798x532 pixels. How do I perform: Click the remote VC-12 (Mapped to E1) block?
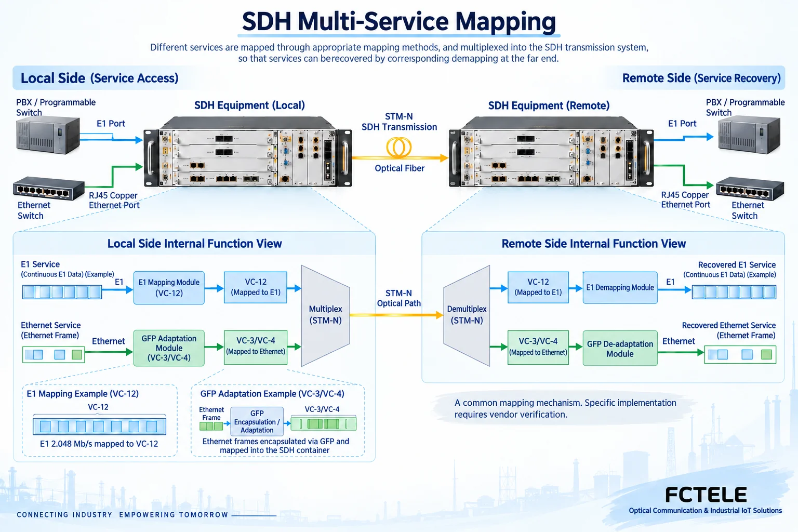(x=538, y=287)
